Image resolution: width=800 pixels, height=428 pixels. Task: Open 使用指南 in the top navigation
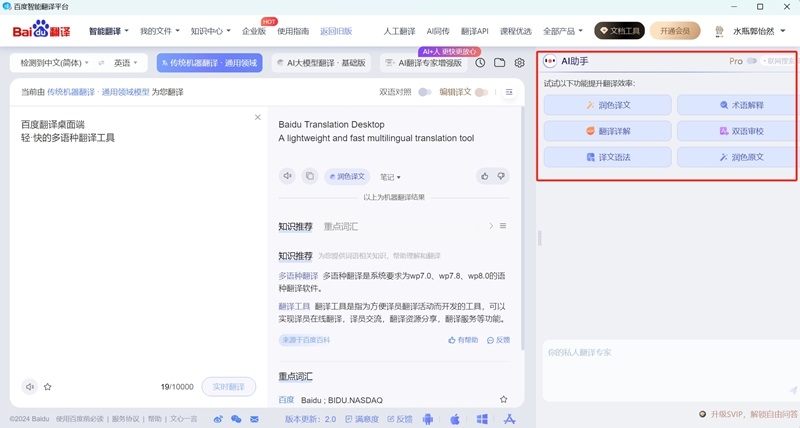[293, 31]
